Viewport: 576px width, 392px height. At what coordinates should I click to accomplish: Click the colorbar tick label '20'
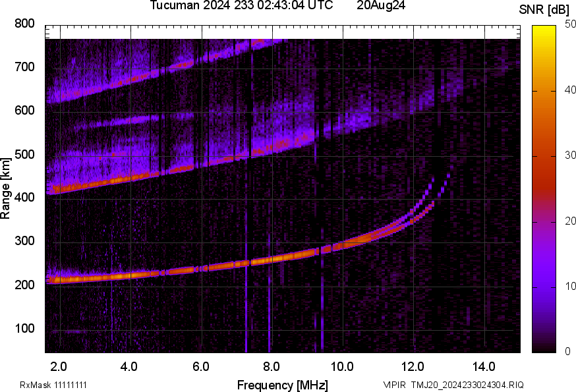(570, 221)
